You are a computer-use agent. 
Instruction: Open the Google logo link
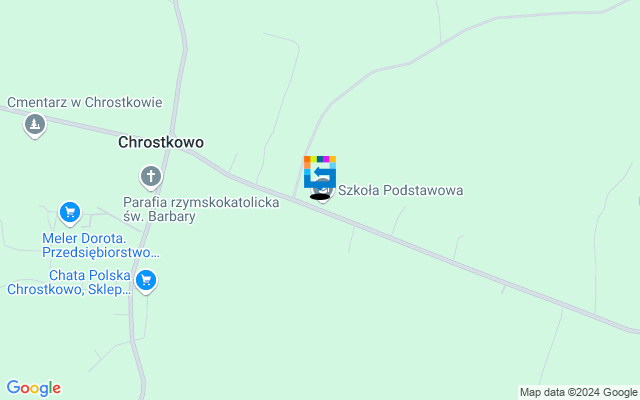click(x=34, y=388)
